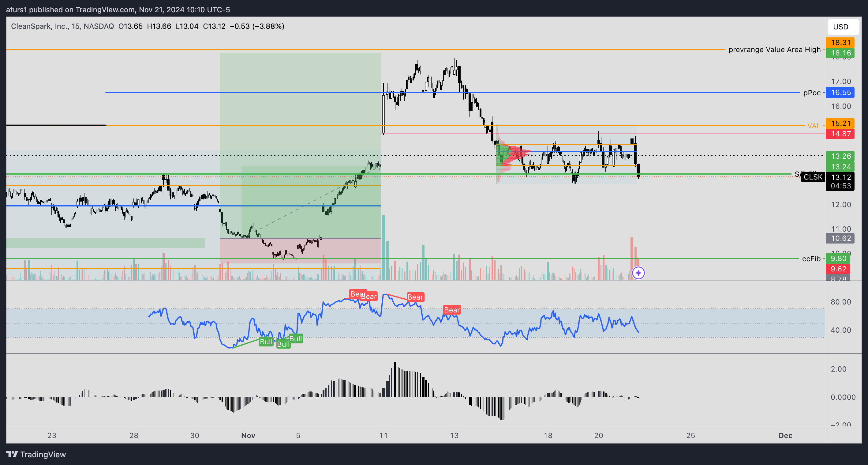Click the blue 16.55 price label
Screen dimensions: 868x465
point(840,93)
